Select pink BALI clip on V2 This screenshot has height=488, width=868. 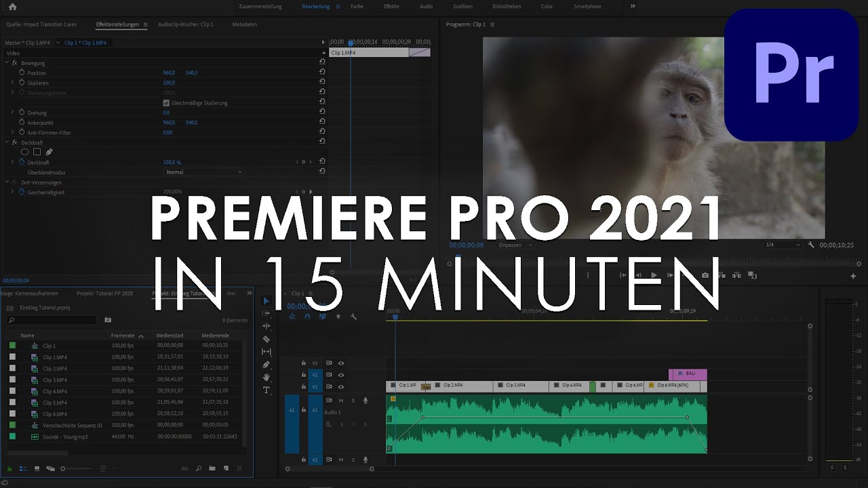click(688, 374)
